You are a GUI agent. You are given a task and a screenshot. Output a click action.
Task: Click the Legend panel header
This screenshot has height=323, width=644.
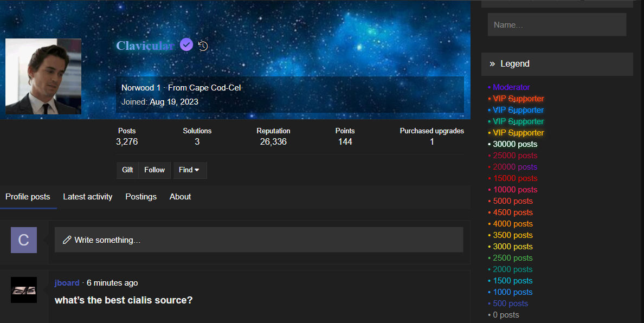(x=557, y=64)
